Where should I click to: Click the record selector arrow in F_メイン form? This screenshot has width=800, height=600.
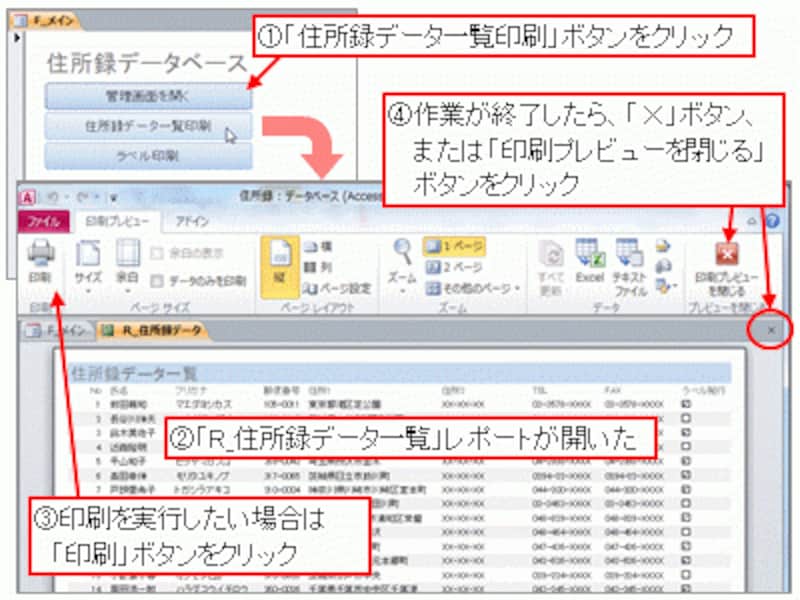click(x=17, y=37)
